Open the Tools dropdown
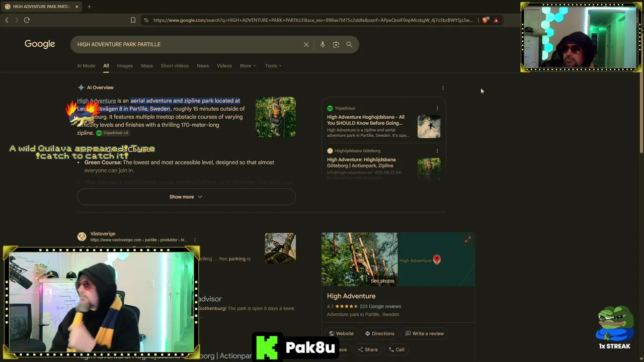644x362 pixels. click(273, 66)
